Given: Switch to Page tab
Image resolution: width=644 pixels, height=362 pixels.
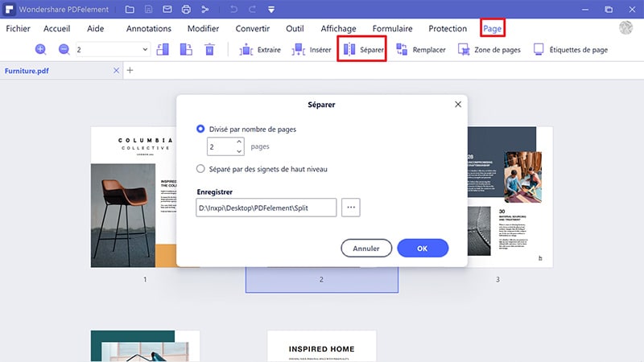Looking at the screenshot, I should click(493, 28).
